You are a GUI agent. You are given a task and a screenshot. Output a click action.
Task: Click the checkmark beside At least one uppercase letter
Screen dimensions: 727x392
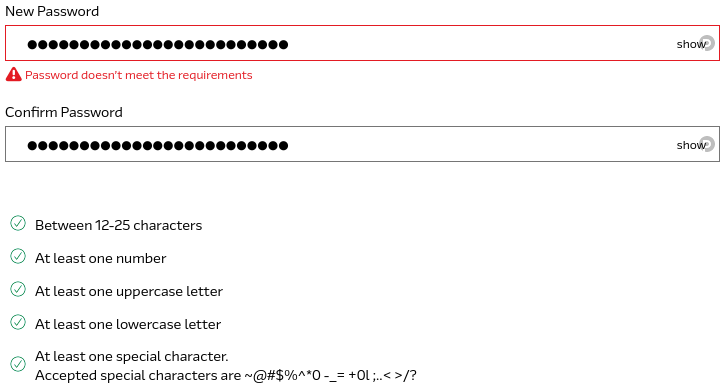18,289
